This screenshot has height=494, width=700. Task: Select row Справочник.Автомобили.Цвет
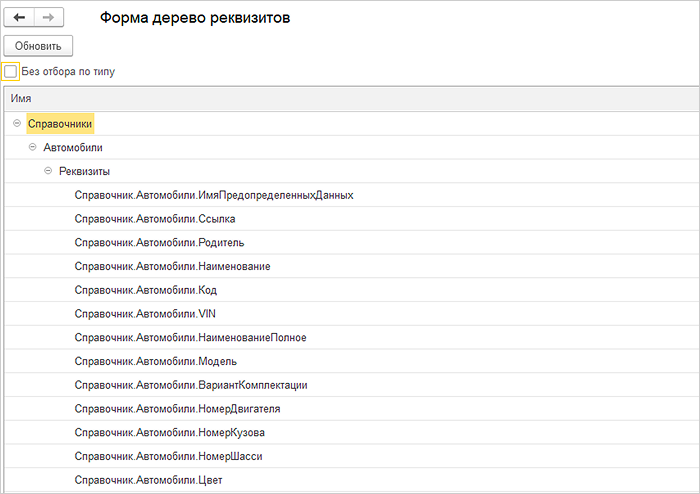click(351, 480)
